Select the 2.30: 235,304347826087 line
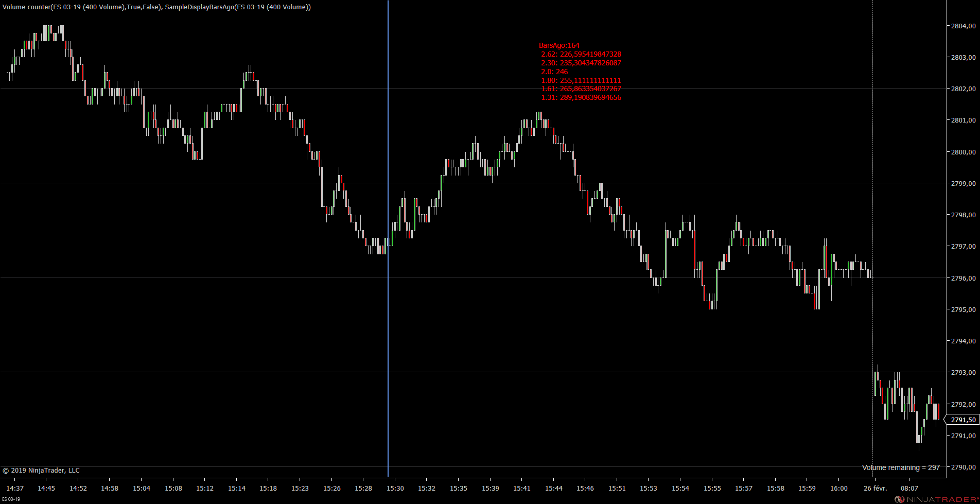This screenshot has width=980, height=504. point(581,63)
